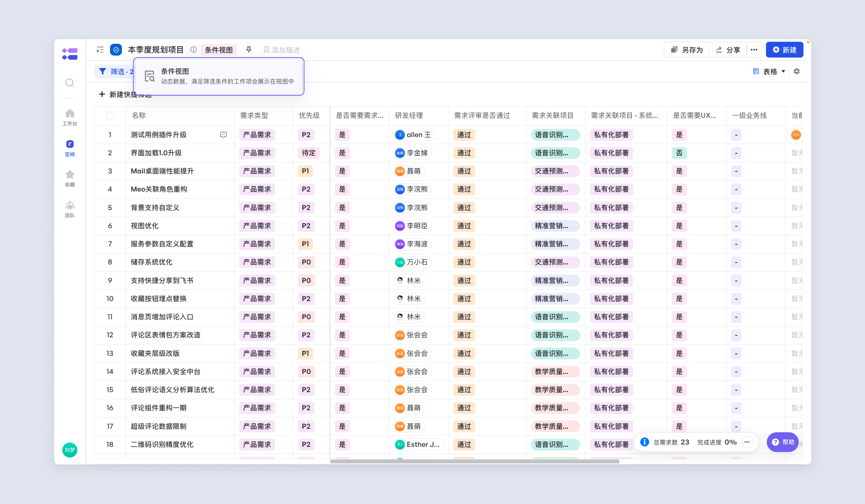Open the Meo关联角色重构 item
Image resolution: width=865 pixels, height=504 pixels.
pyautogui.click(x=159, y=189)
